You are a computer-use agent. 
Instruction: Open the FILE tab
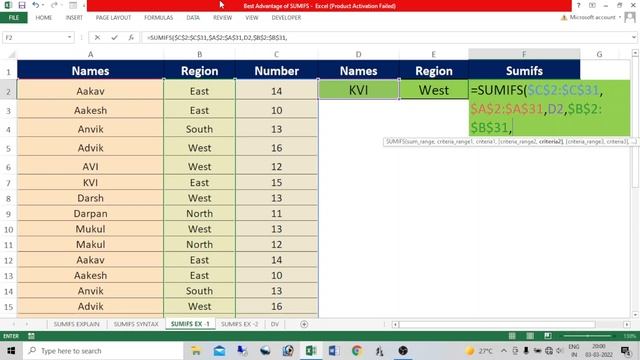[14, 18]
